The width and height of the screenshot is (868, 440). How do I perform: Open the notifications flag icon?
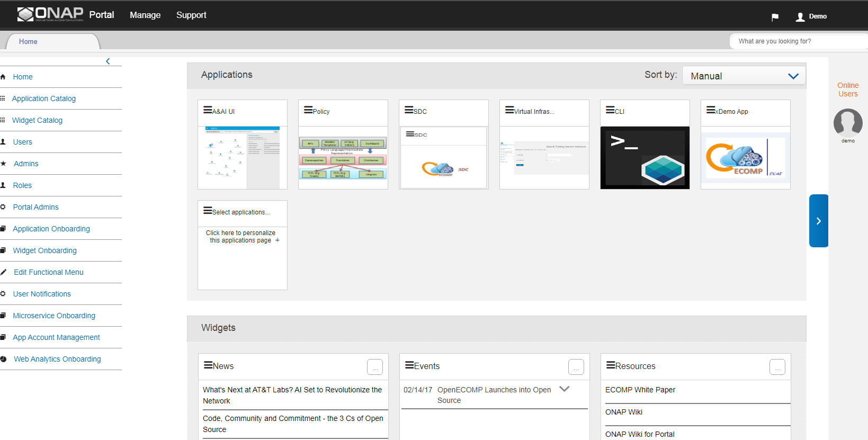(775, 17)
